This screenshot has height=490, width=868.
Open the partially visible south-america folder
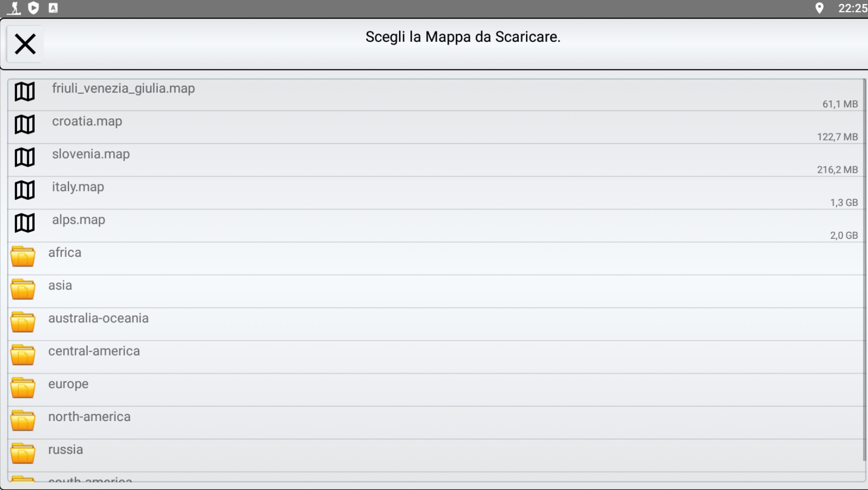[436, 477]
